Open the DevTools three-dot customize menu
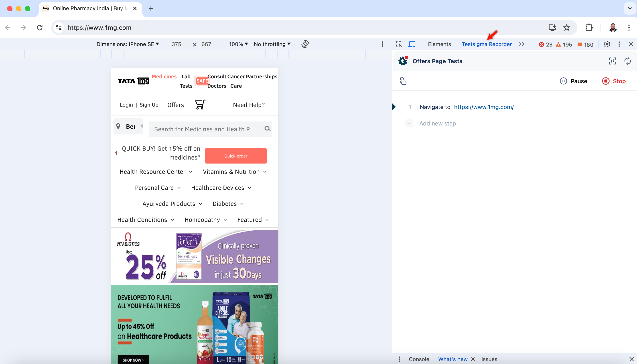 click(619, 44)
